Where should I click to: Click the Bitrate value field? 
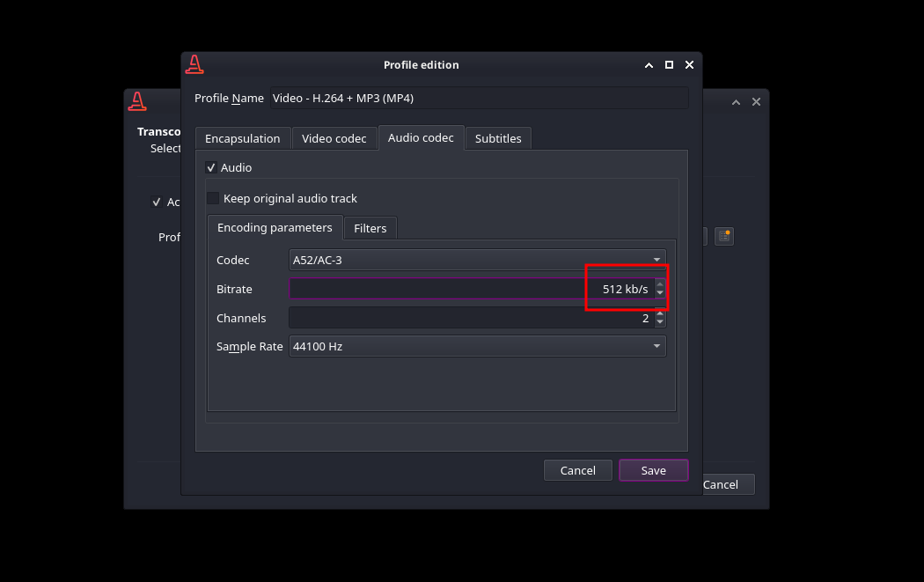click(440, 289)
